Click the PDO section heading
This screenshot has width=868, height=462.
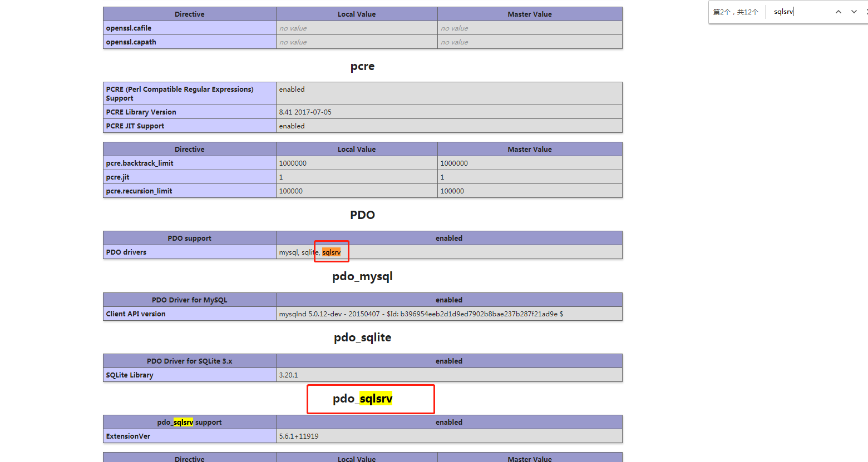click(x=362, y=215)
